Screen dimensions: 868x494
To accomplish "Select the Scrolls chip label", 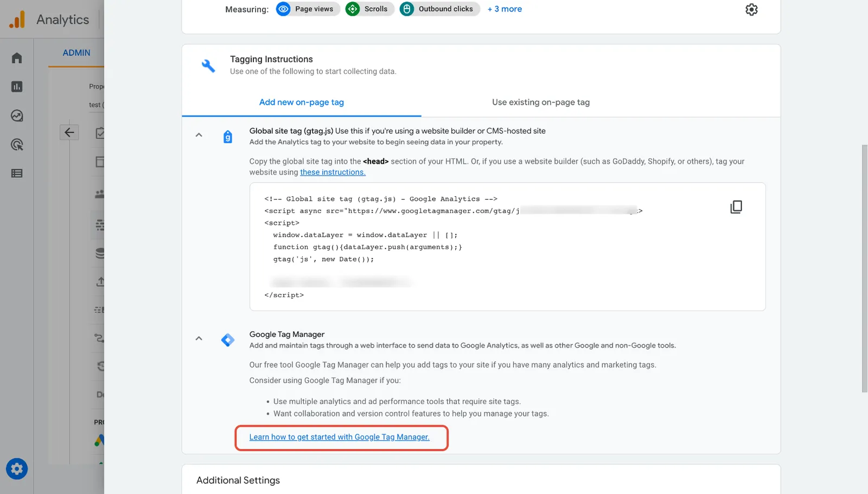I will [376, 9].
